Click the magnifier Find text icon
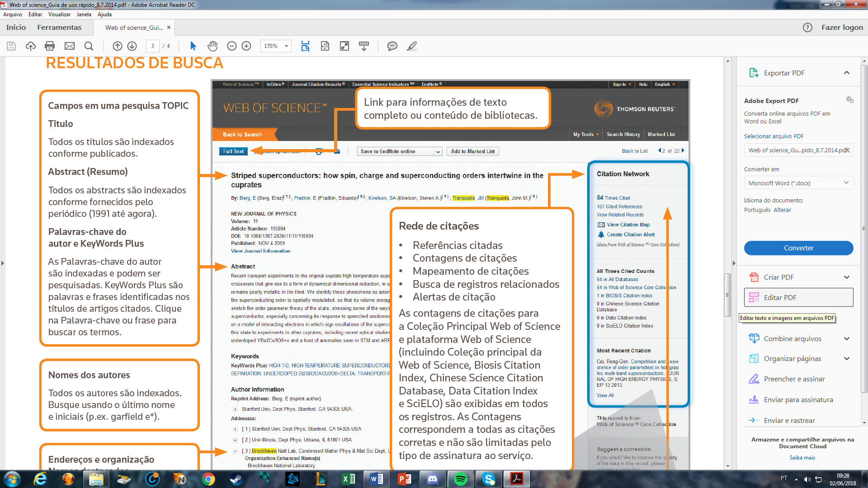Image resolution: width=868 pixels, height=488 pixels. click(89, 46)
